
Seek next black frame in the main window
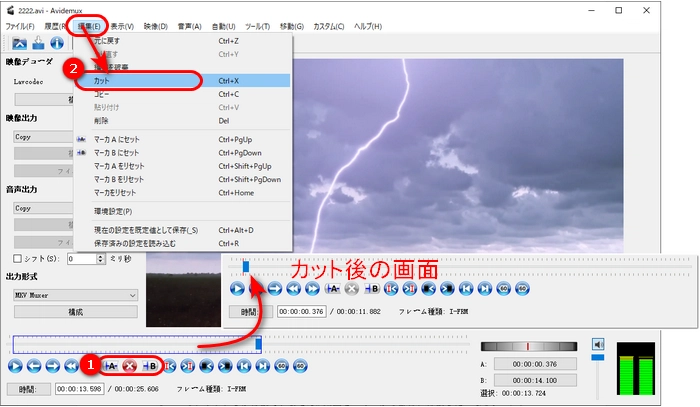click(225, 366)
